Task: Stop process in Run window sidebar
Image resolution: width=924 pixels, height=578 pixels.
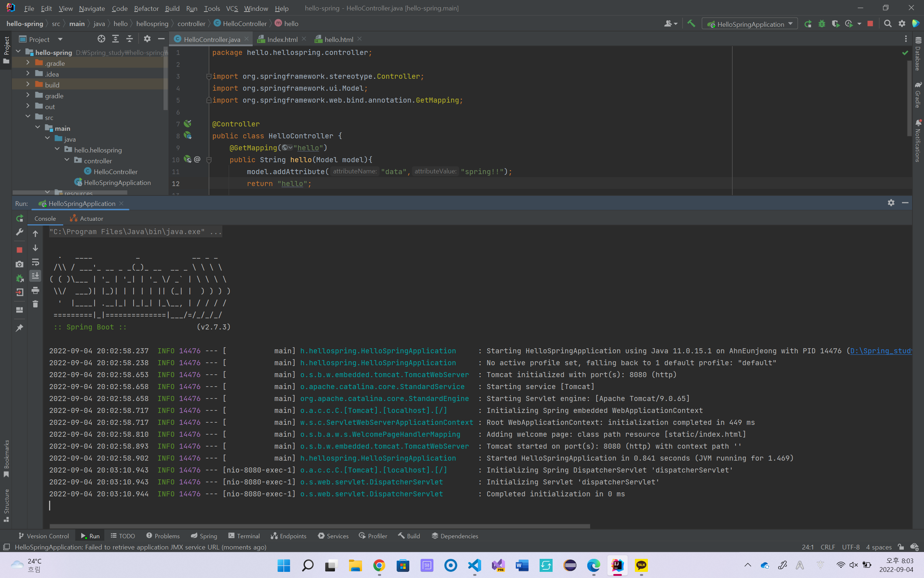Action: coord(19,250)
